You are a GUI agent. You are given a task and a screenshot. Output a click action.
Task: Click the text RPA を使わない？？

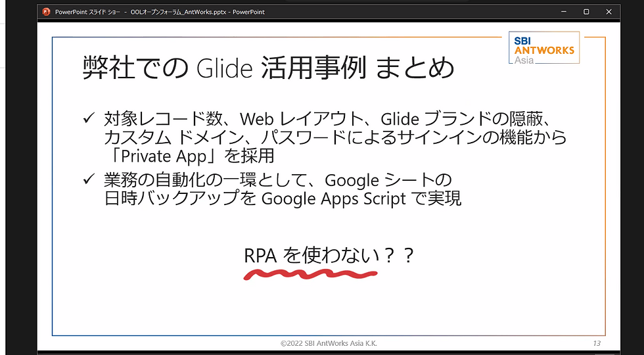(x=329, y=256)
